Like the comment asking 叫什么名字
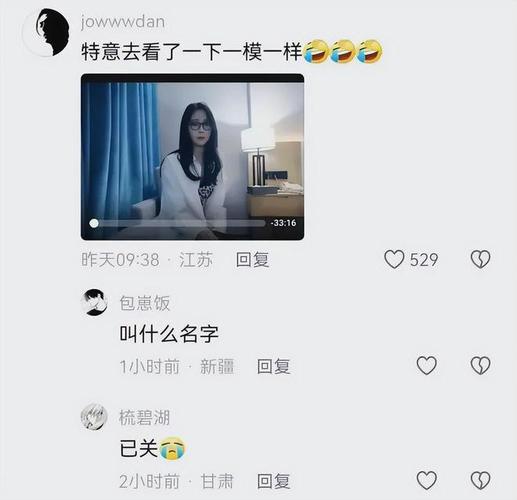Viewport: 517px width, 500px height. tap(427, 366)
